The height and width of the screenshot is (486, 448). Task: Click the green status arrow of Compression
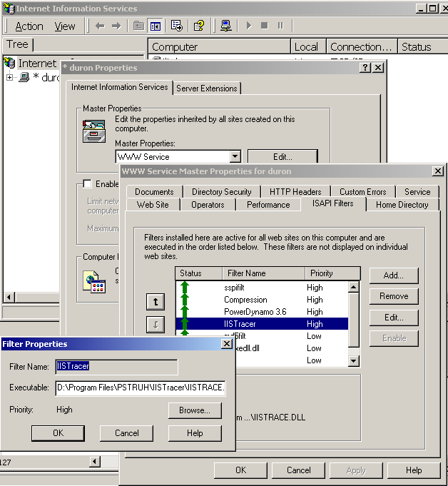[x=185, y=300]
